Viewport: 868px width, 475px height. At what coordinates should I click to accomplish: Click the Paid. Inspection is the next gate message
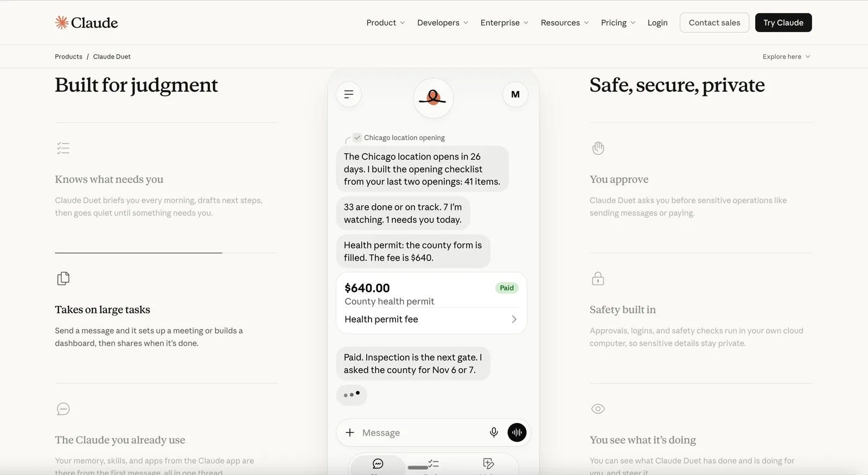click(x=413, y=363)
